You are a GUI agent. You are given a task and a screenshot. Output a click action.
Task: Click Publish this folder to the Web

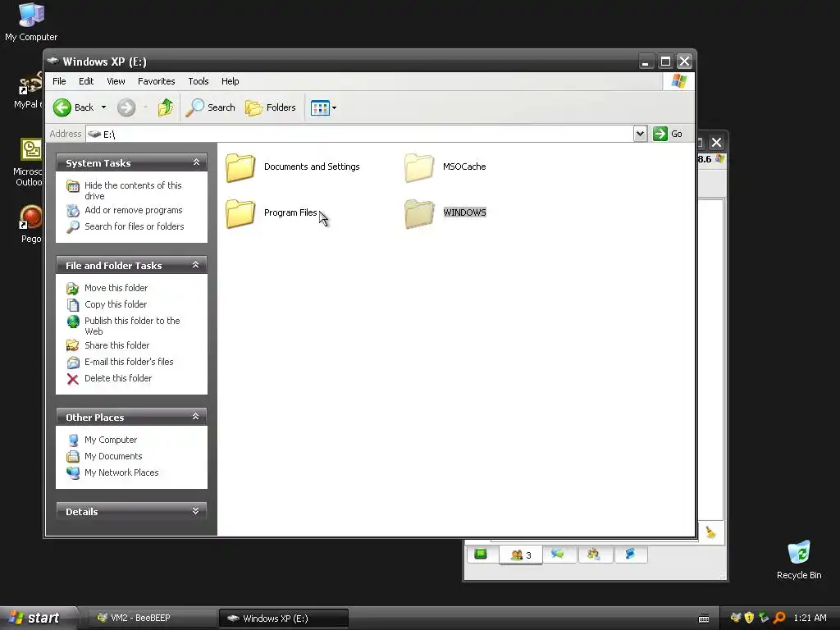click(132, 326)
